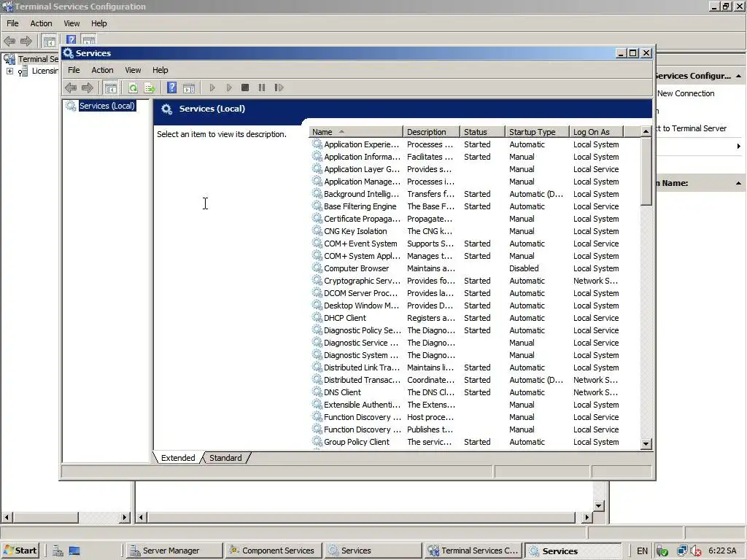747x560 pixels.
Task: Sort by Status column header
Action: click(483, 132)
